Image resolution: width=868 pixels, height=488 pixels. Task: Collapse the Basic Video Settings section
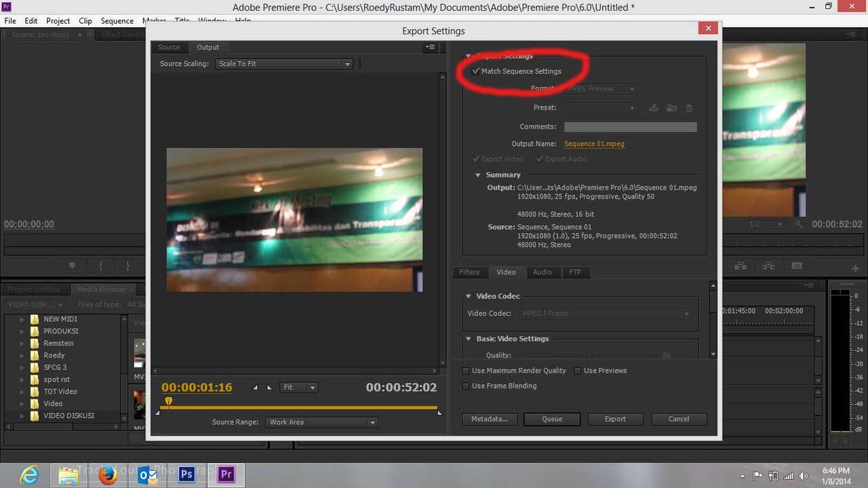coord(468,339)
